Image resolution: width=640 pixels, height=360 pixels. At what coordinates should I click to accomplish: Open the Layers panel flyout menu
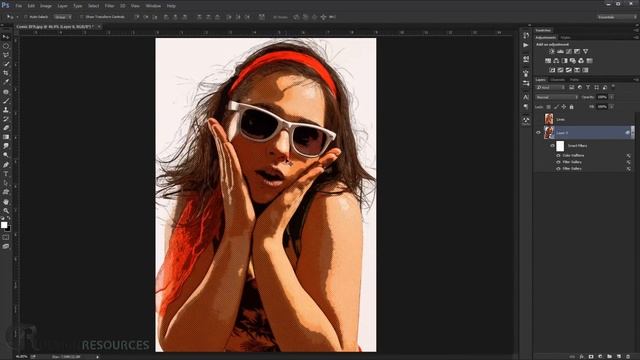636,80
